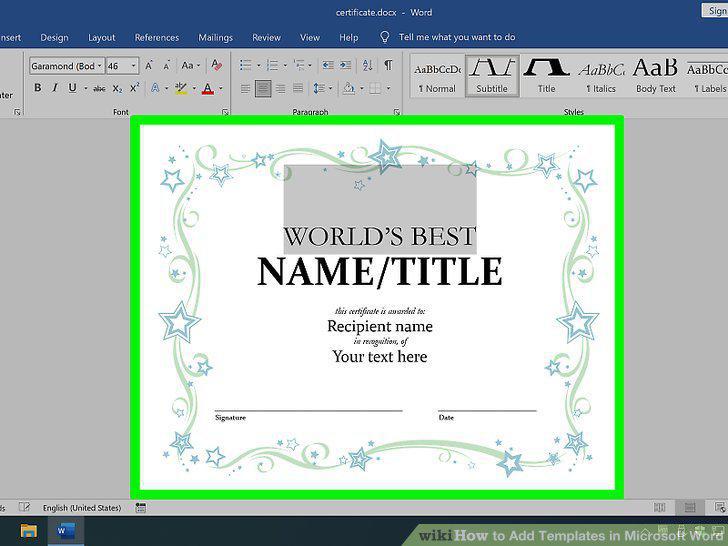This screenshot has height=546, width=728.
Task: Apply Borders icon
Action: pyautogui.click(x=375, y=88)
